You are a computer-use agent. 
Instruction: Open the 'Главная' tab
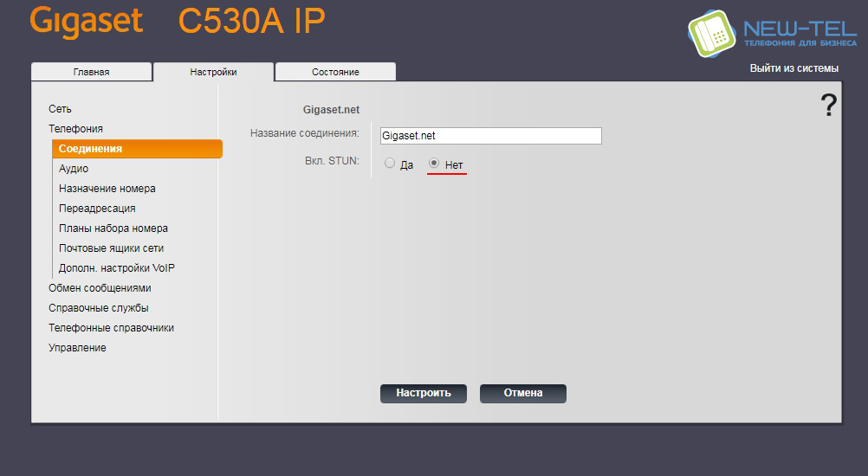click(x=91, y=72)
